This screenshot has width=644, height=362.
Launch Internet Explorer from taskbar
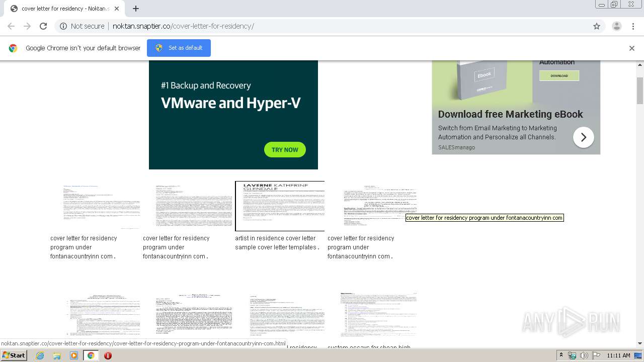[x=40, y=355]
